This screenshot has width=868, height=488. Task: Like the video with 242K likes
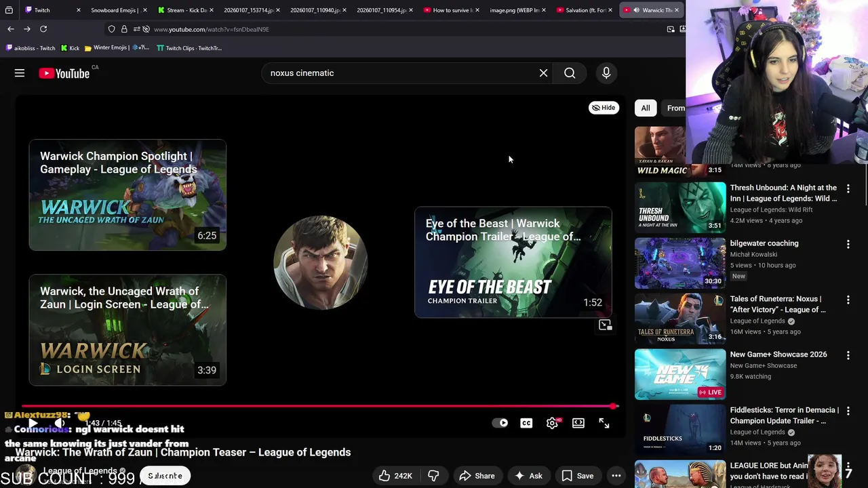395,476
